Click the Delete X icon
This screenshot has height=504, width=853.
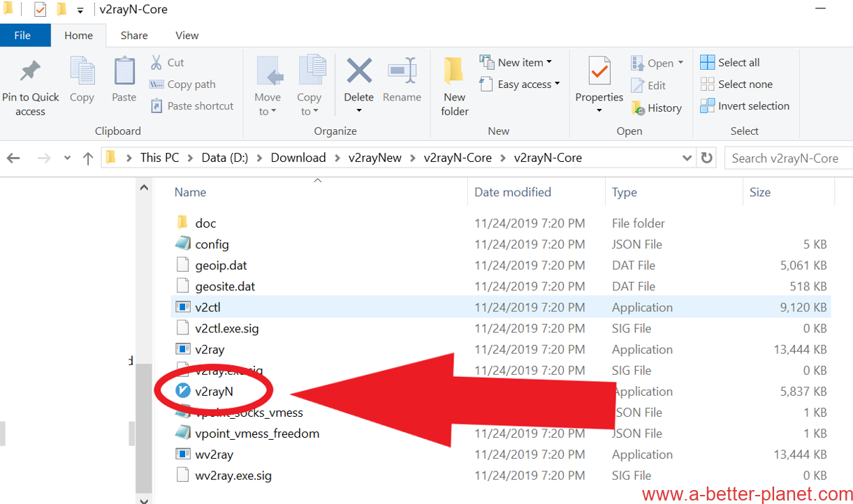click(359, 72)
